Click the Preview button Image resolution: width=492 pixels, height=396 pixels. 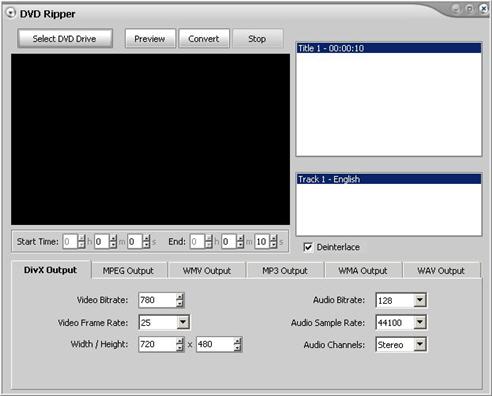click(150, 39)
